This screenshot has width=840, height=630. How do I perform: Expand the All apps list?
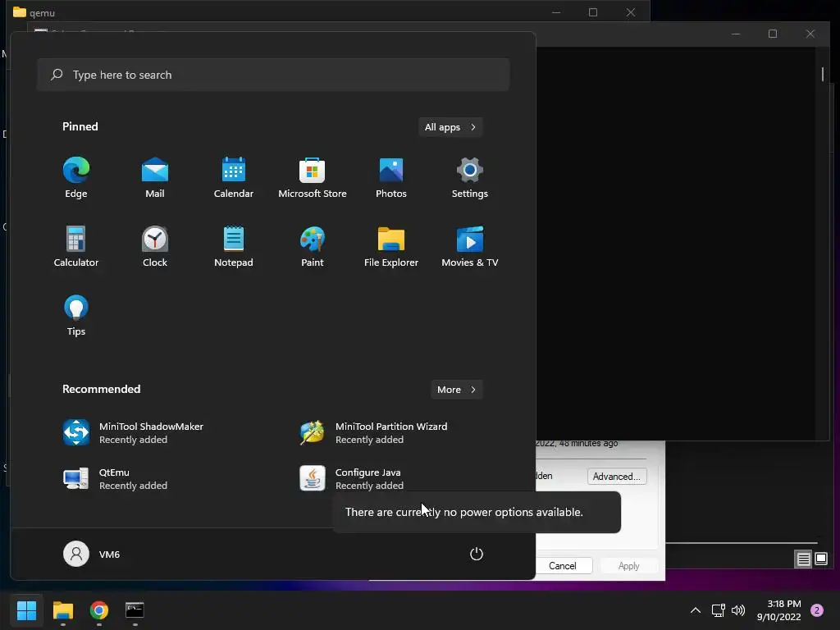pos(450,127)
